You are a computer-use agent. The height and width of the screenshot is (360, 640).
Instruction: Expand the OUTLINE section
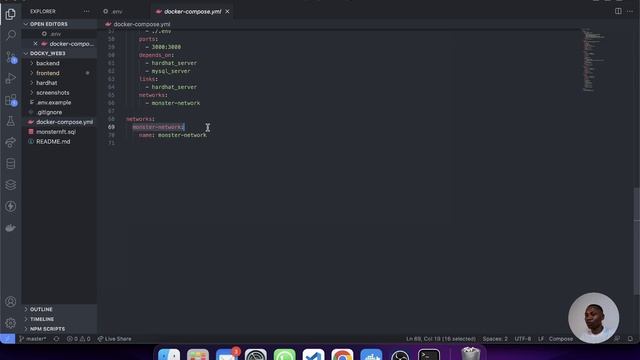(x=59, y=309)
